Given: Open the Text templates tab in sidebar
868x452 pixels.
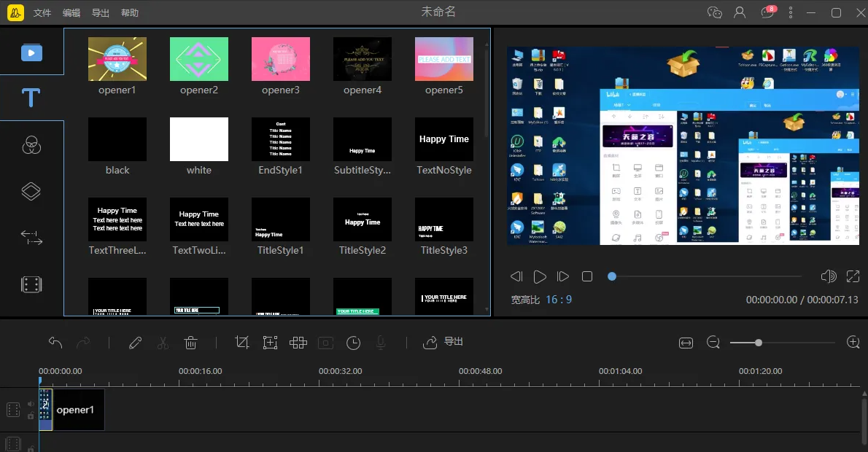Looking at the screenshot, I should [x=31, y=98].
